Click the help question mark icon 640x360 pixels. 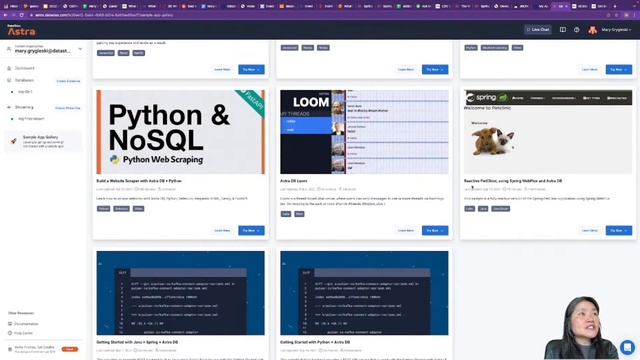point(576,30)
